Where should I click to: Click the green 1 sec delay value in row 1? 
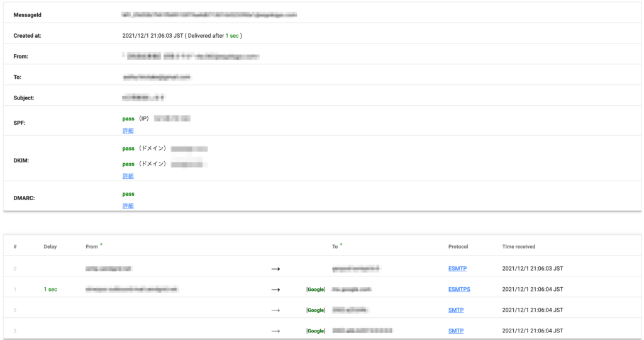[x=50, y=290]
